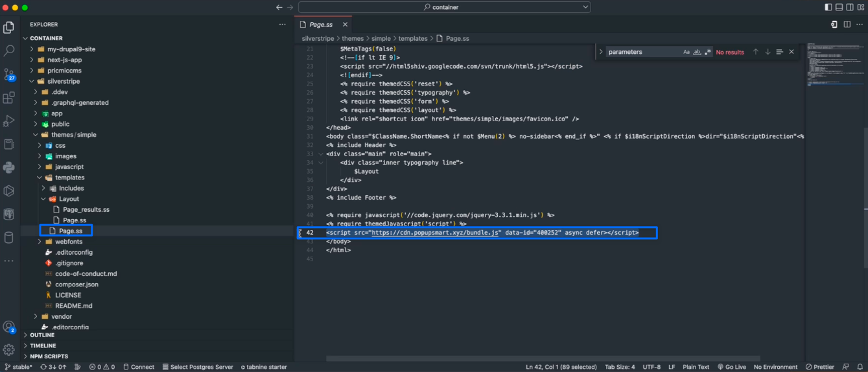This screenshot has width=868, height=372.
Task: Go to previous match arrow
Action: point(755,52)
